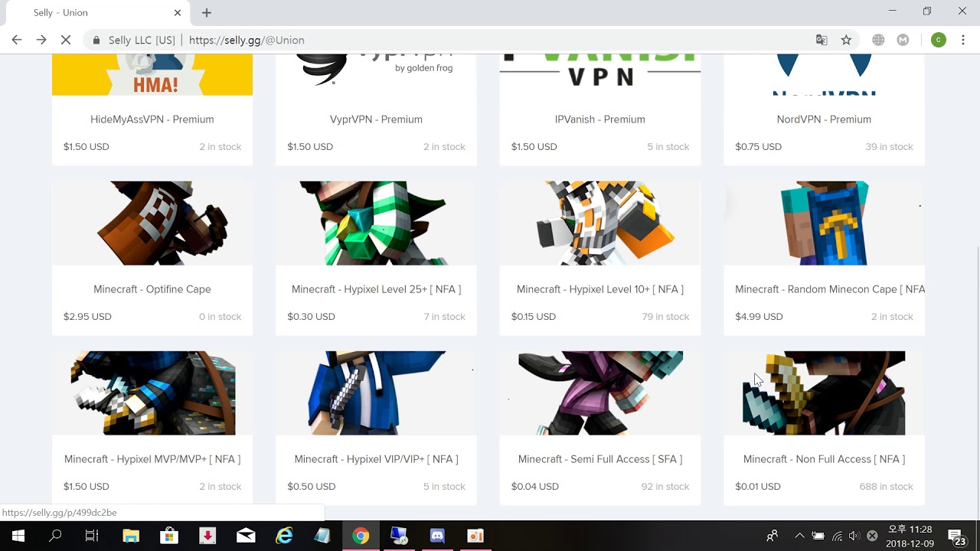The height and width of the screenshot is (551, 980).
Task: Click the Minecon Cape character image
Action: [824, 223]
